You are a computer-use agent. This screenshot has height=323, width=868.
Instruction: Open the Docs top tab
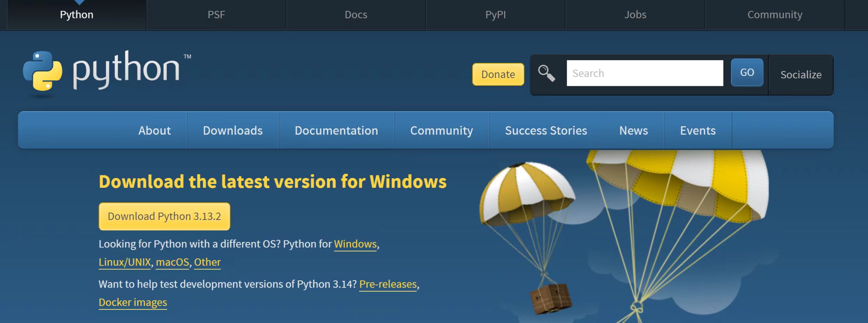click(x=356, y=15)
